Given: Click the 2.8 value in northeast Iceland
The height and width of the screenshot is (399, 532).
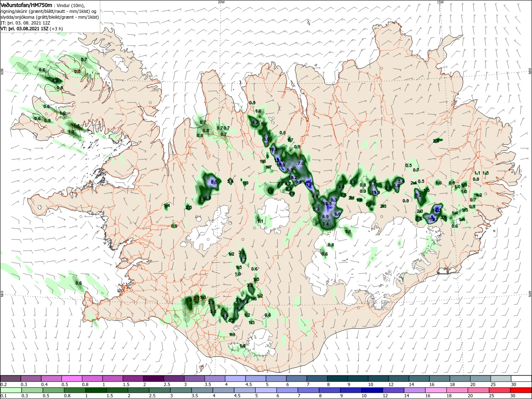Looking at the screenshot, I should coord(436,141).
